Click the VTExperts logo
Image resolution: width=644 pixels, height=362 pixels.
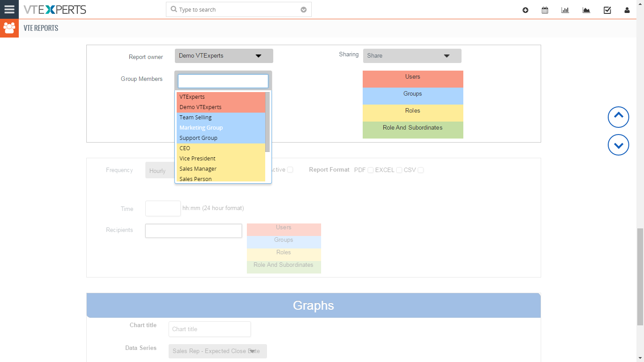(x=55, y=9)
